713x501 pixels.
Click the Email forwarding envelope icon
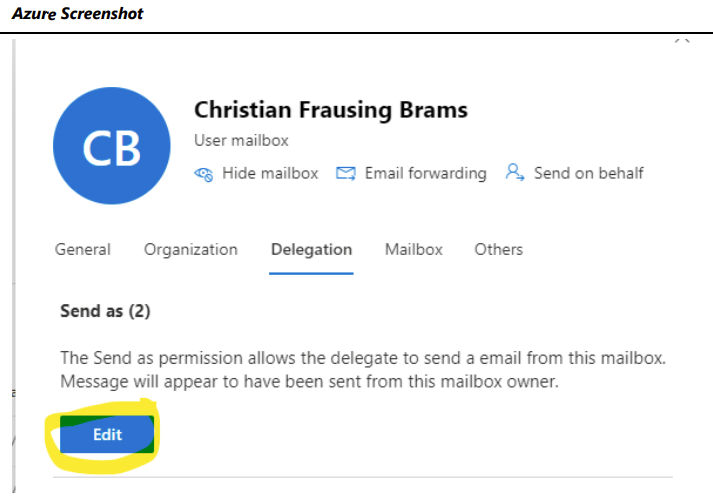coord(346,173)
